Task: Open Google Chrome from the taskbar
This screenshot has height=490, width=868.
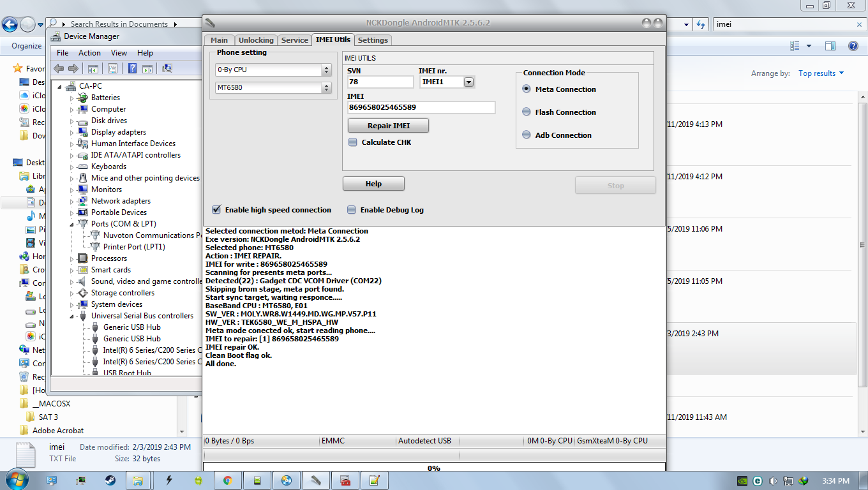Action: [228, 480]
